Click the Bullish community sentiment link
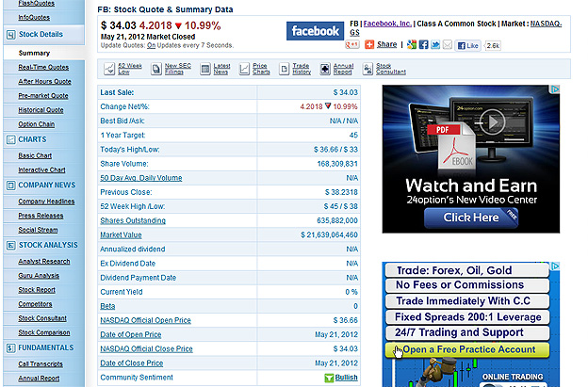Viewport: 588px width, 387px height. click(346, 378)
